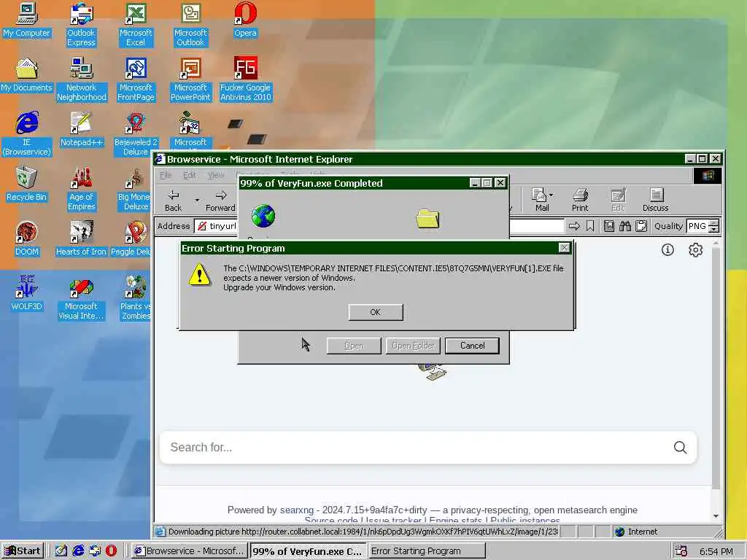
Task: Select the Microsoft Visual InterDev desktop shortcut
Action: tap(81, 298)
